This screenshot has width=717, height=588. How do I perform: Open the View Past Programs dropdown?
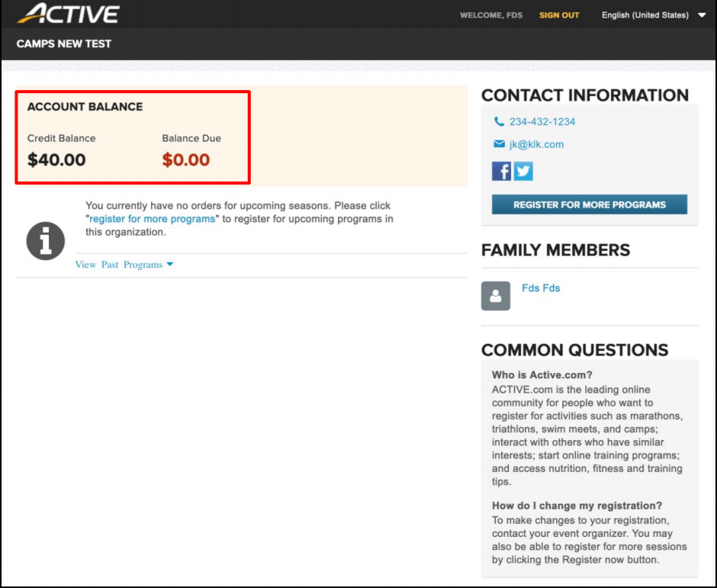click(124, 265)
